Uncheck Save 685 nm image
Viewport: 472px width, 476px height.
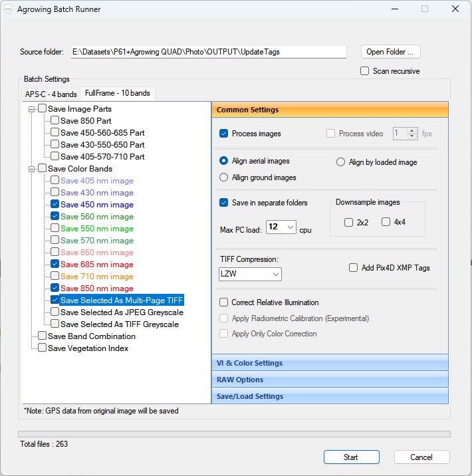[55, 264]
